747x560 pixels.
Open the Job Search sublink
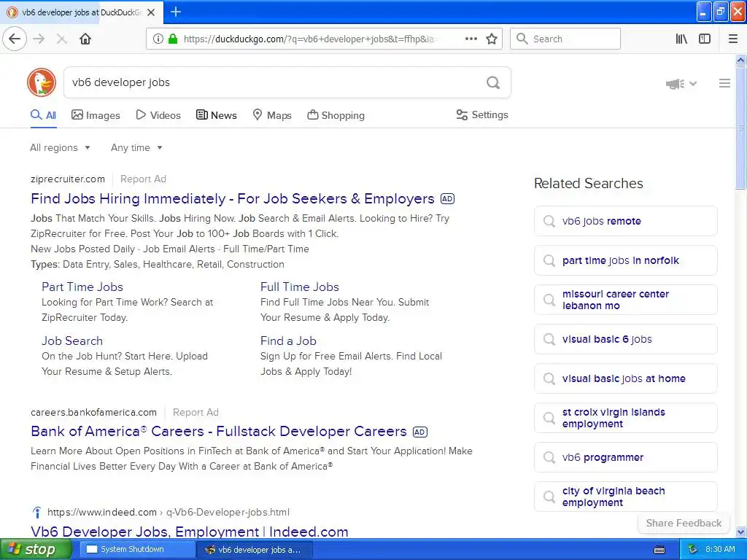tap(72, 341)
